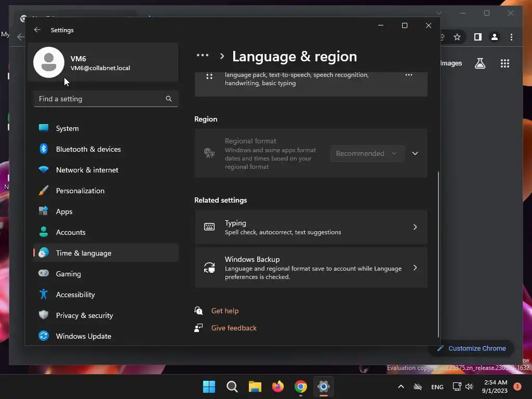Open File Explorer from taskbar
Viewport: 532px width, 399px height.
(255, 387)
